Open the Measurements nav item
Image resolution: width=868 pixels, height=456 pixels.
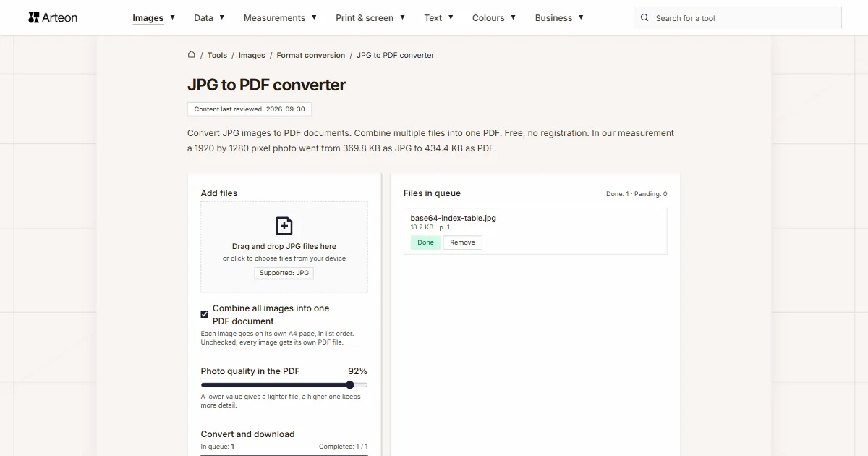pos(274,18)
